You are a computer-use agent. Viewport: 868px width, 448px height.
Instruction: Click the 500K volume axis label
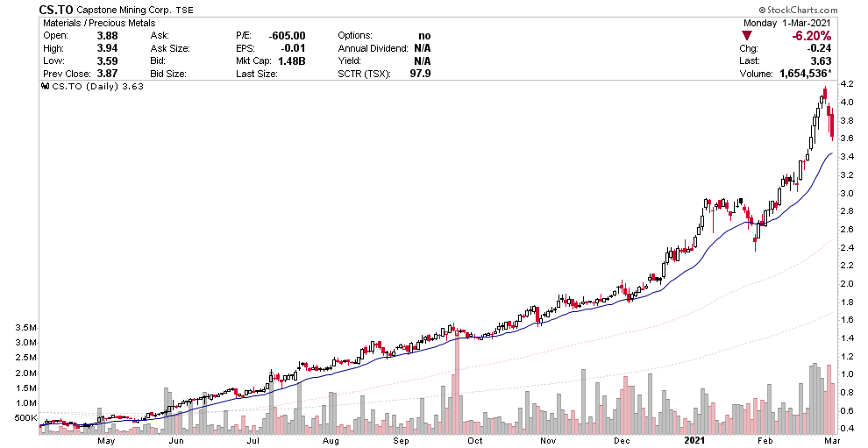pyautogui.click(x=25, y=418)
